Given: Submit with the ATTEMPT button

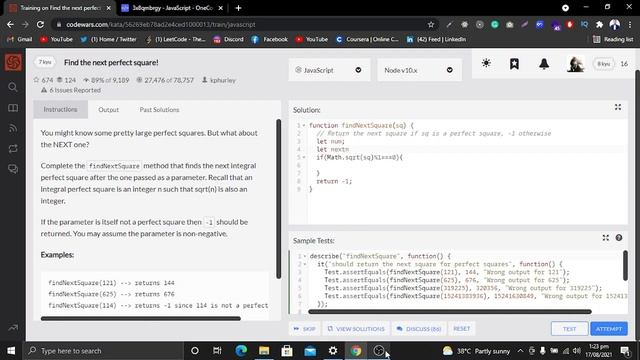Looking at the screenshot, I should pyautogui.click(x=609, y=329).
